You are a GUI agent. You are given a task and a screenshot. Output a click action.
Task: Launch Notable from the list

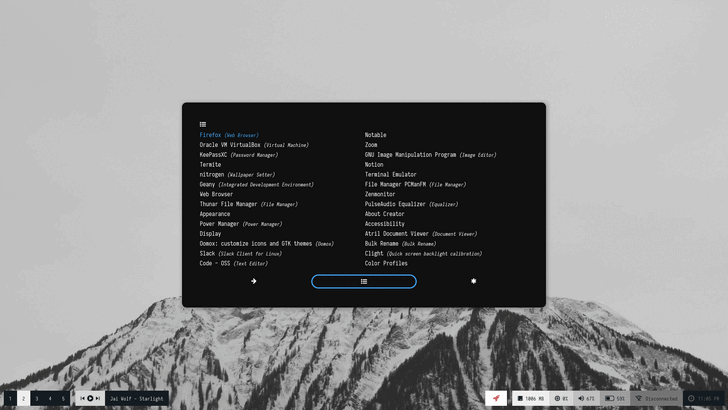376,135
